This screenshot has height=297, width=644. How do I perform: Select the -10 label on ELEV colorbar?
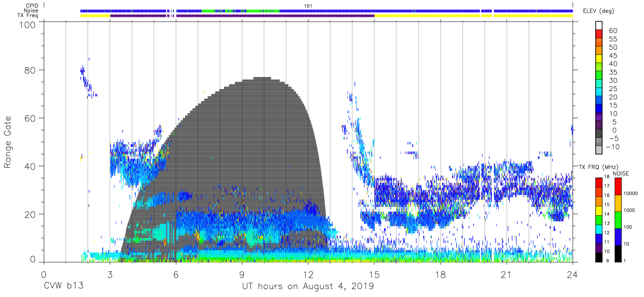(613, 147)
